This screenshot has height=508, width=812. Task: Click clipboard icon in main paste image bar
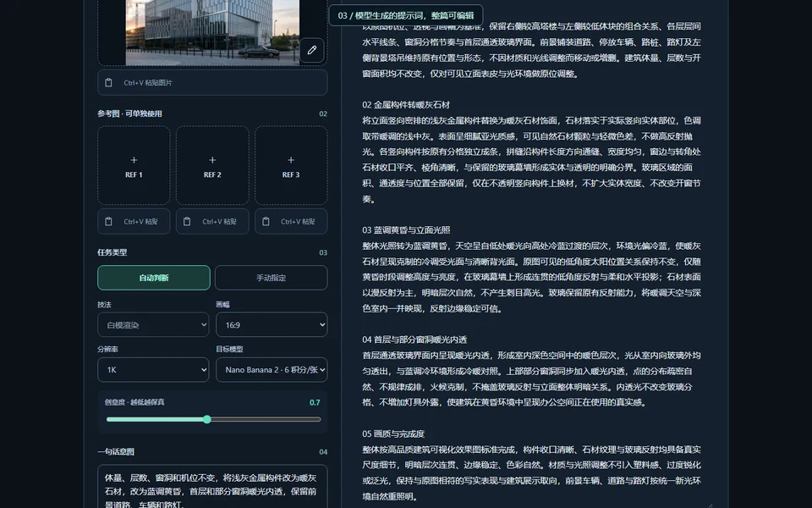pyautogui.click(x=109, y=82)
